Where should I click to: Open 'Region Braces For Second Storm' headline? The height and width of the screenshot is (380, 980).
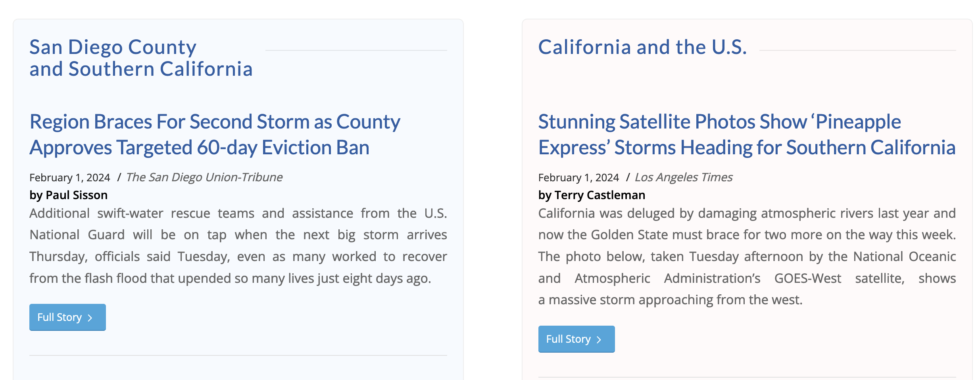tap(215, 134)
